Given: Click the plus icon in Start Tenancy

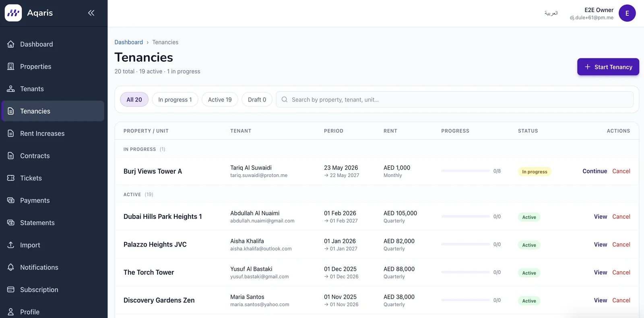Looking at the screenshot, I should coord(588,67).
